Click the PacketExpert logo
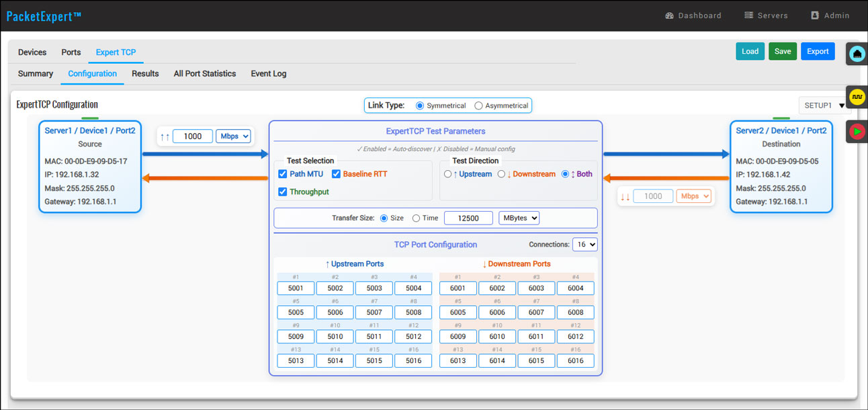 [x=44, y=16]
